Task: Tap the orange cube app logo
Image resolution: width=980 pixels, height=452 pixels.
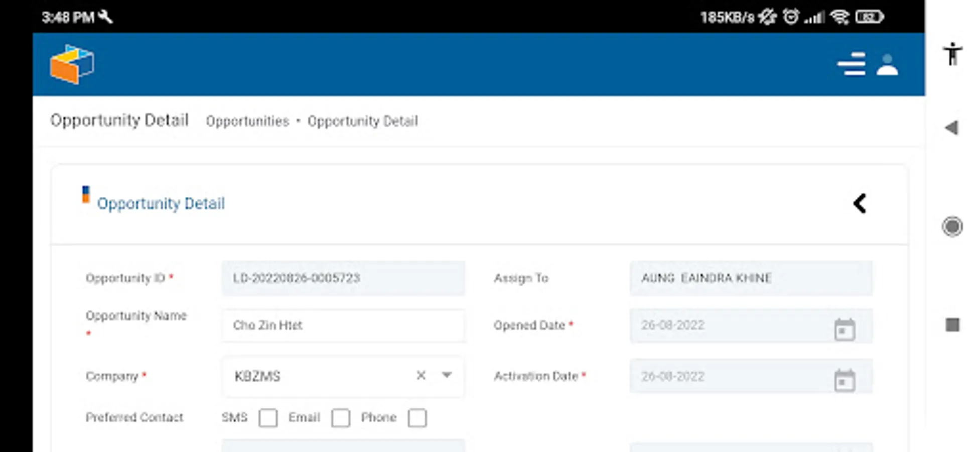Action: [x=72, y=64]
